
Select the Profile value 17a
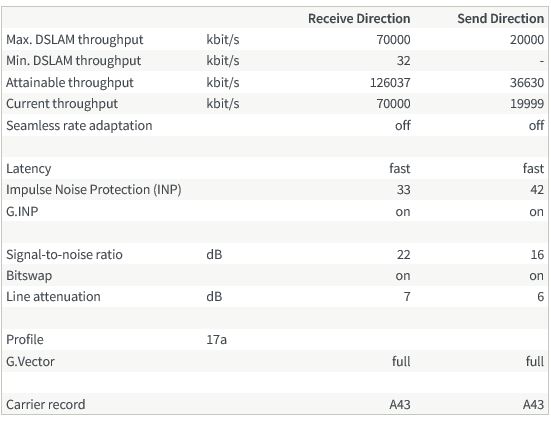click(216, 340)
